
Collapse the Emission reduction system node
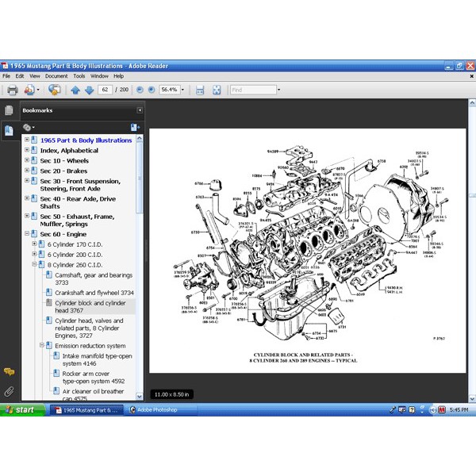(42, 345)
